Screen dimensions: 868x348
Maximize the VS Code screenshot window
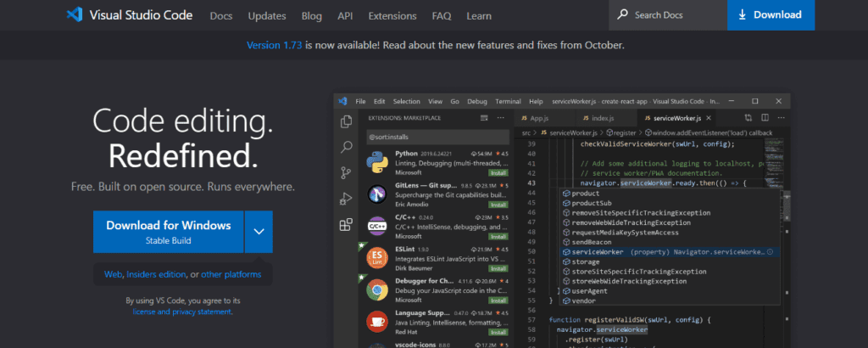755,101
